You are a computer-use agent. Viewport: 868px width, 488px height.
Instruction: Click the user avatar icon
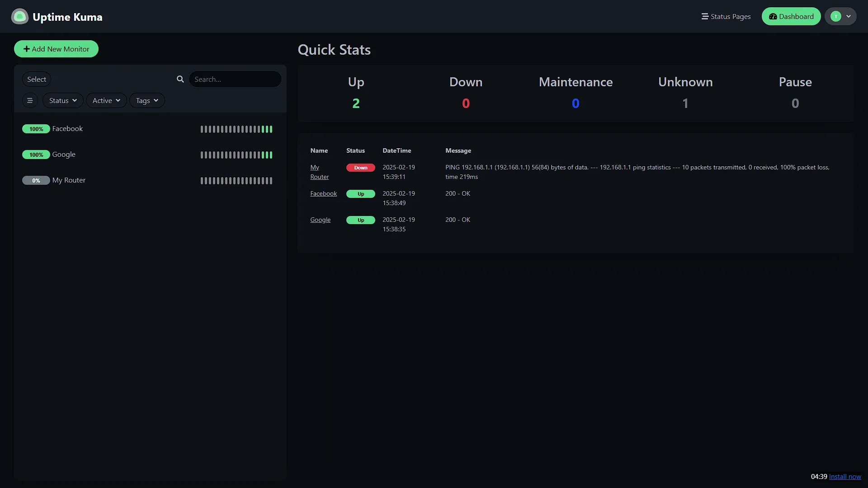836,17
